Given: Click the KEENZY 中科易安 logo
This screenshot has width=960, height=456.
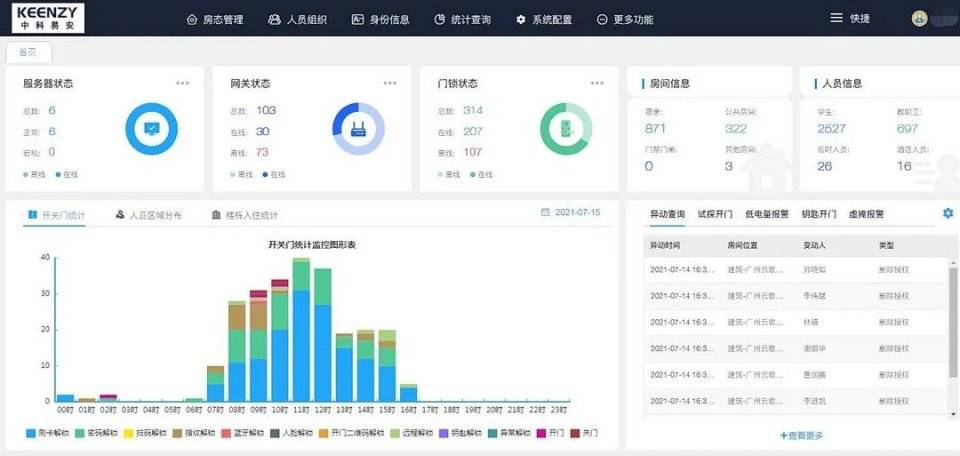Looking at the screenshot, I should [45, 17].
